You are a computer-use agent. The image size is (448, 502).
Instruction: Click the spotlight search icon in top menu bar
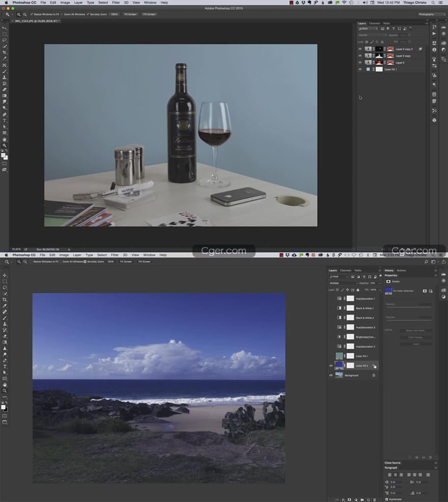click(433, 3)
